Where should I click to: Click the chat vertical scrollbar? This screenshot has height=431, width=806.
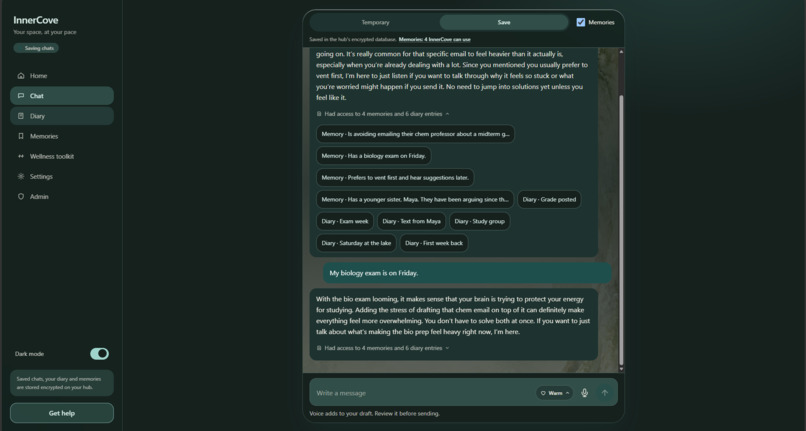coord(621,230)
